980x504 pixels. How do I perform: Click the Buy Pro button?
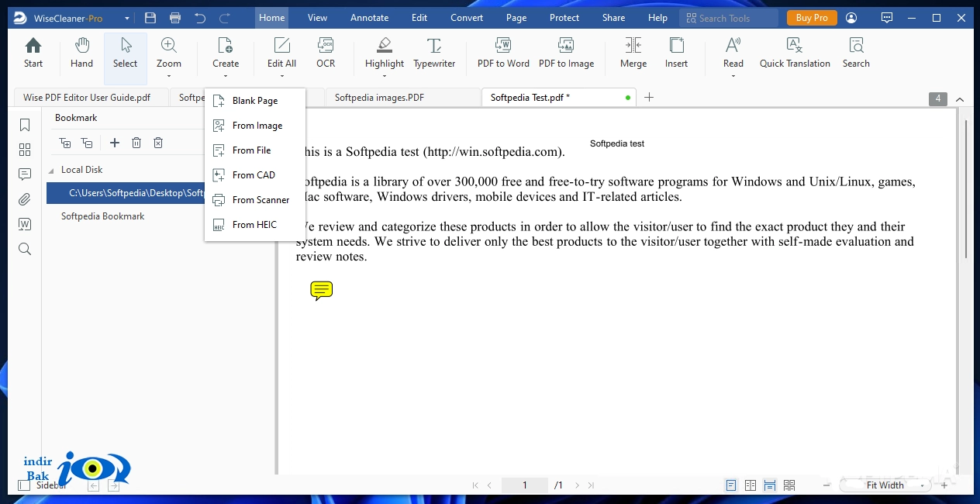coord(812,18)
